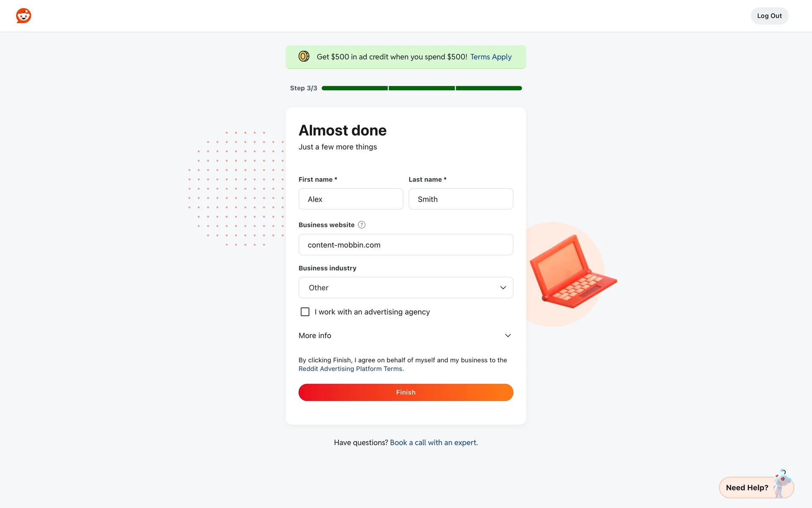
Task: Focus the First name input field
Action: pos(351,199)
